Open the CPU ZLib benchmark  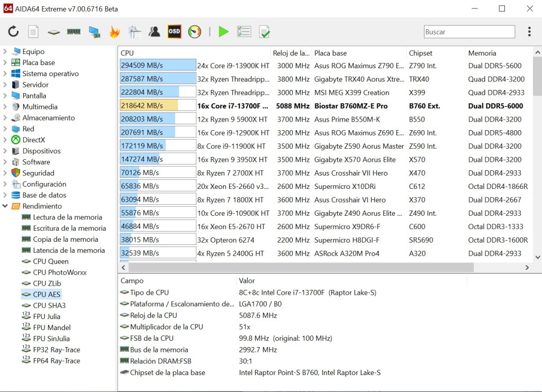point(47,284)
